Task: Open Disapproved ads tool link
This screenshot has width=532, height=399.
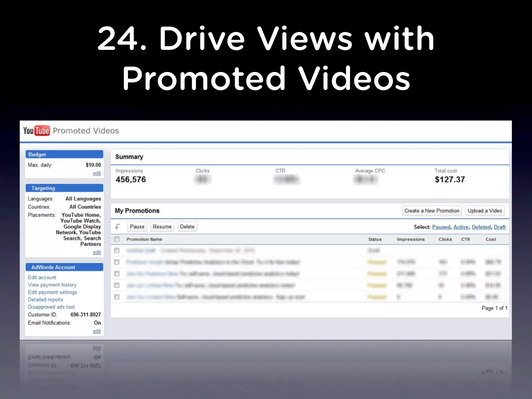Action: (51, 307)
